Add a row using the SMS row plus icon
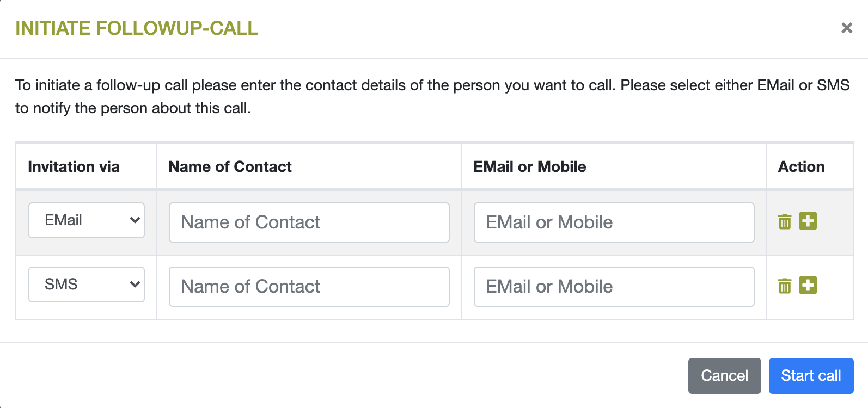 [808, 285]
